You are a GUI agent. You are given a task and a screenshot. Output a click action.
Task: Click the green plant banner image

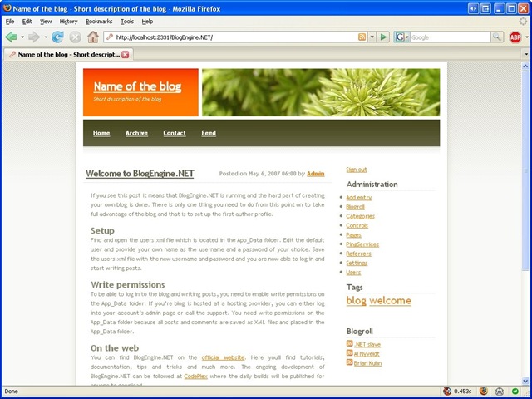click(321, 92)
